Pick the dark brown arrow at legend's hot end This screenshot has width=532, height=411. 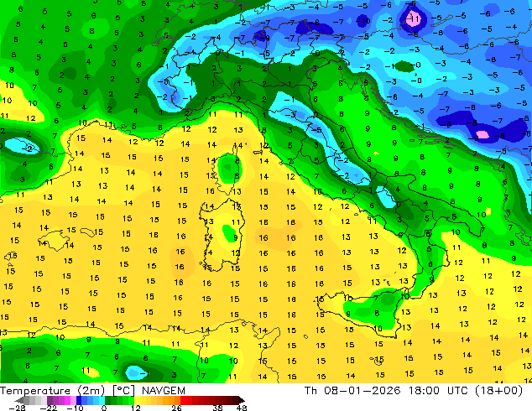pos(241,400)
